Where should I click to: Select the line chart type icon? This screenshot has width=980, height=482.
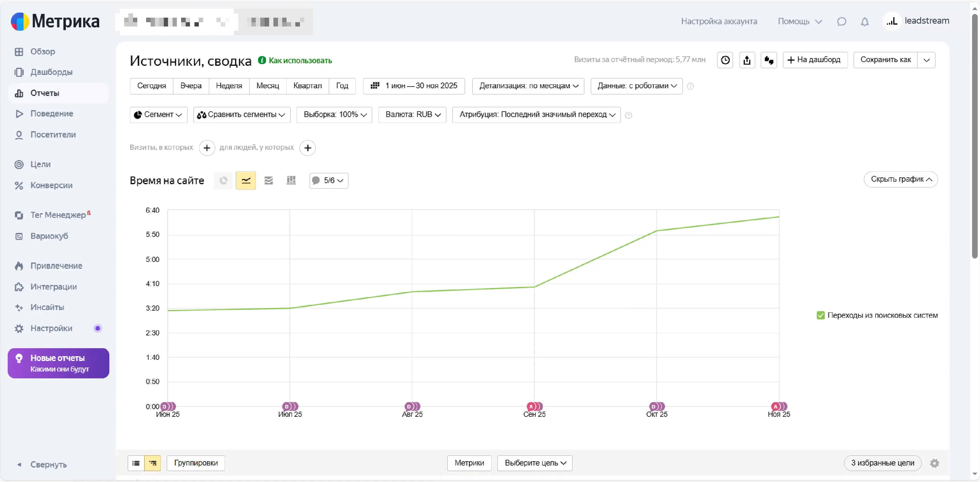[246, 180]
